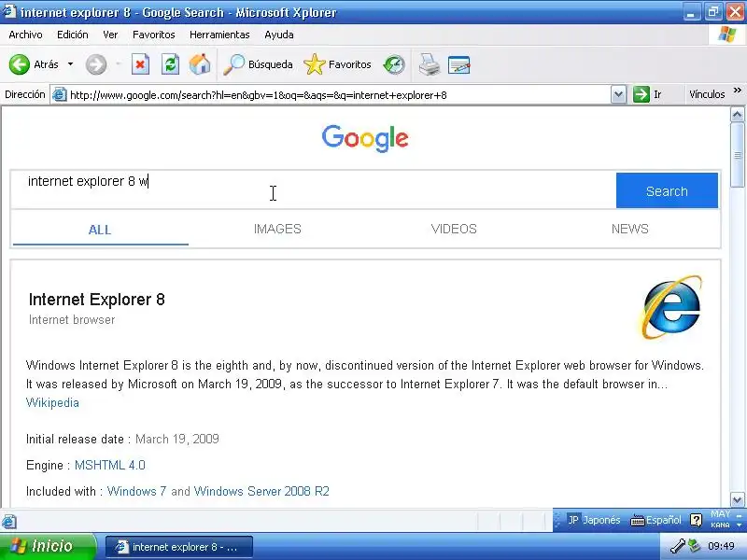Click the KANA lock indicator
The image size is (747, 560).
pyautogui.click(x=720, y=525)
